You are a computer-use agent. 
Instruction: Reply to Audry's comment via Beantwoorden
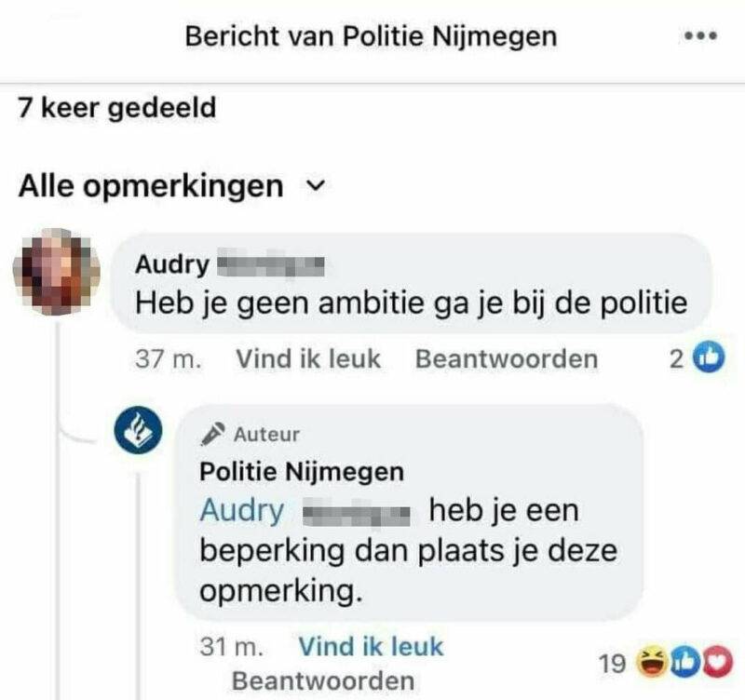(x=507, y=358)
